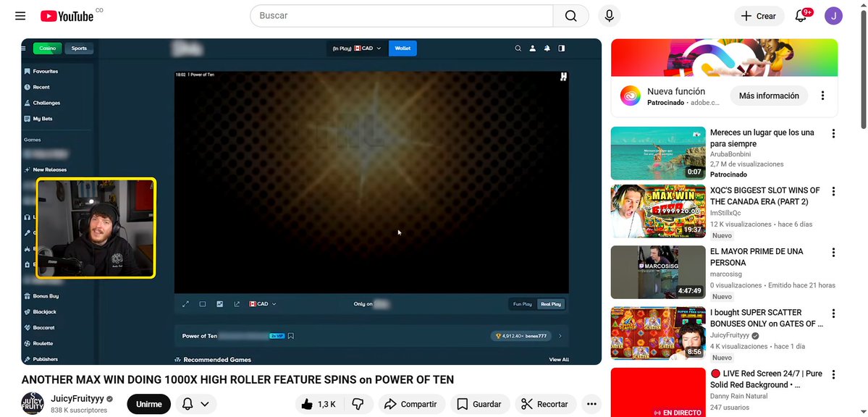This screenshot has height=417, width=868.
Task: Select Sports tab in video
Action: (x=79, y=49)
